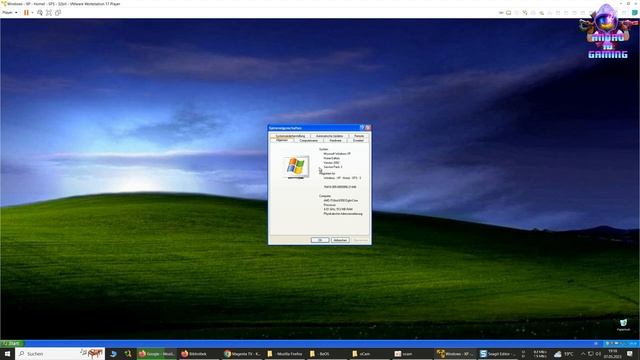Open the BeOS folder taskbar item

(327, 353)
